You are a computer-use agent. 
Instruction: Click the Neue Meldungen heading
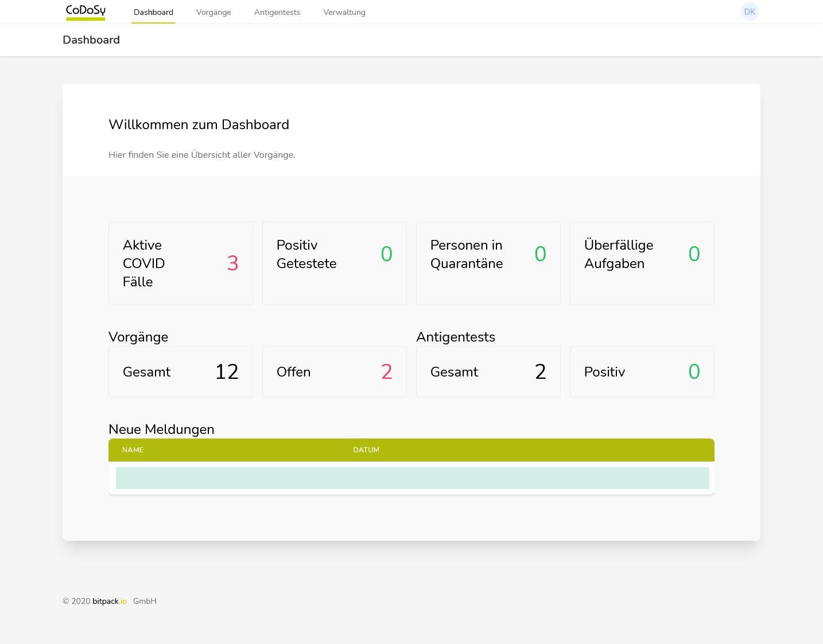pyautogui.click(x=161, y=429)
